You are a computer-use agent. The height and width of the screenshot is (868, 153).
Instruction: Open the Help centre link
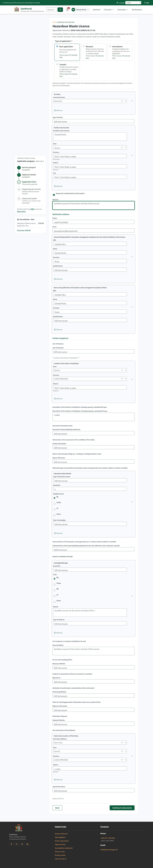click(x=21, y=212)
